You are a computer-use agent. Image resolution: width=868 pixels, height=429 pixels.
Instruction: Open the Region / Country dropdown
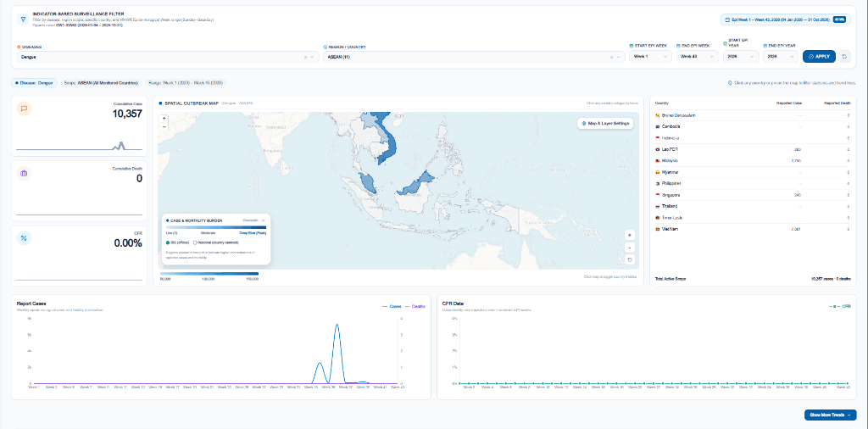(474, 57)
